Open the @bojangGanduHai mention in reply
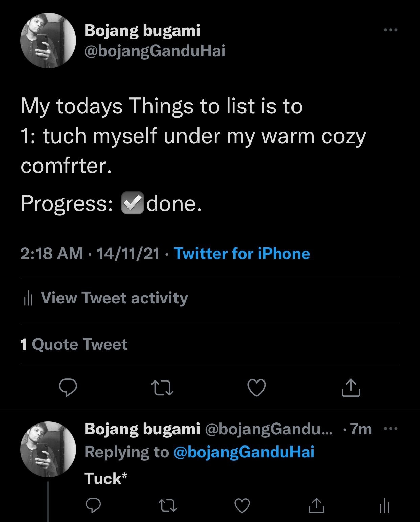This screenshot has height=522, width=420. (244, 452)
